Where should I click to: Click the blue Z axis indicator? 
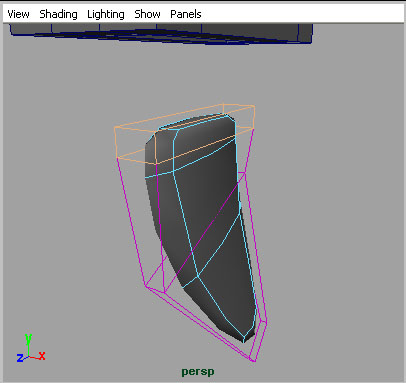point(20,358)
